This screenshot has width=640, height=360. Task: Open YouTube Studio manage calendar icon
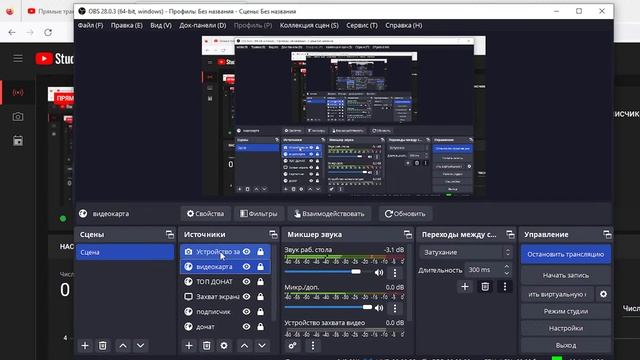coord(18,141)
